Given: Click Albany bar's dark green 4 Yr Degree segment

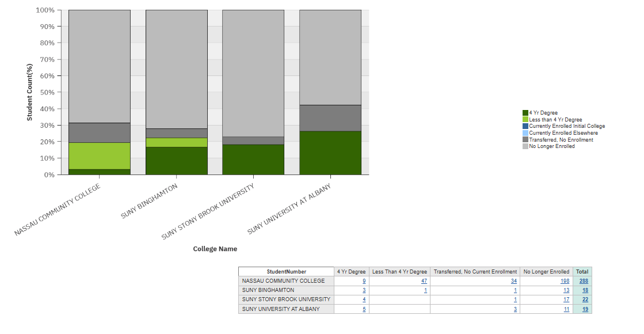Looking at the screenshot, I should (x=330, y=153).
